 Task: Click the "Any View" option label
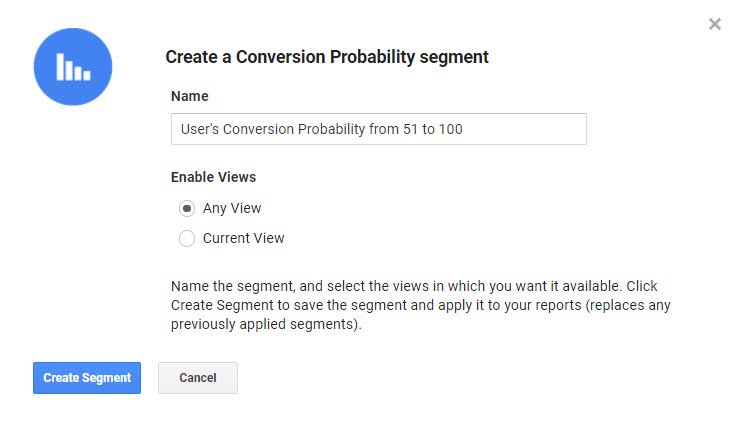pyautogui.click(x=232, y=209)
